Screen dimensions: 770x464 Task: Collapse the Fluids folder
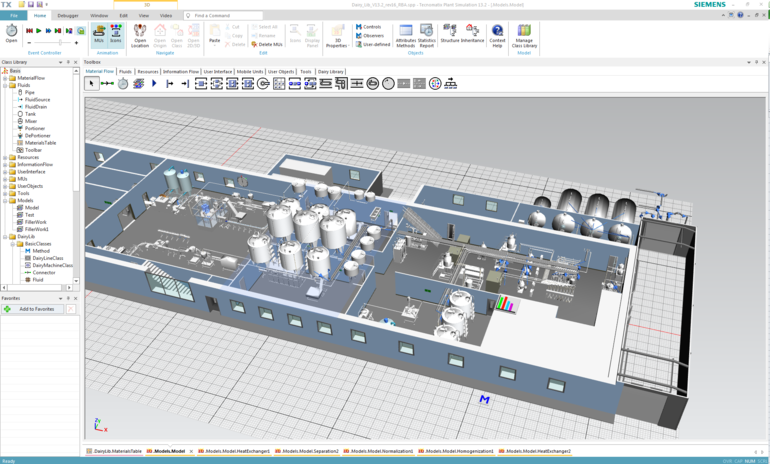pyautogui.click(x=5, y=85)
